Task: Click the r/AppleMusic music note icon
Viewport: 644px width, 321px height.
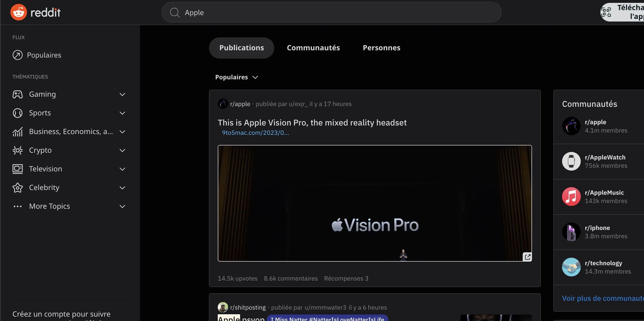Action: [571, 197]
